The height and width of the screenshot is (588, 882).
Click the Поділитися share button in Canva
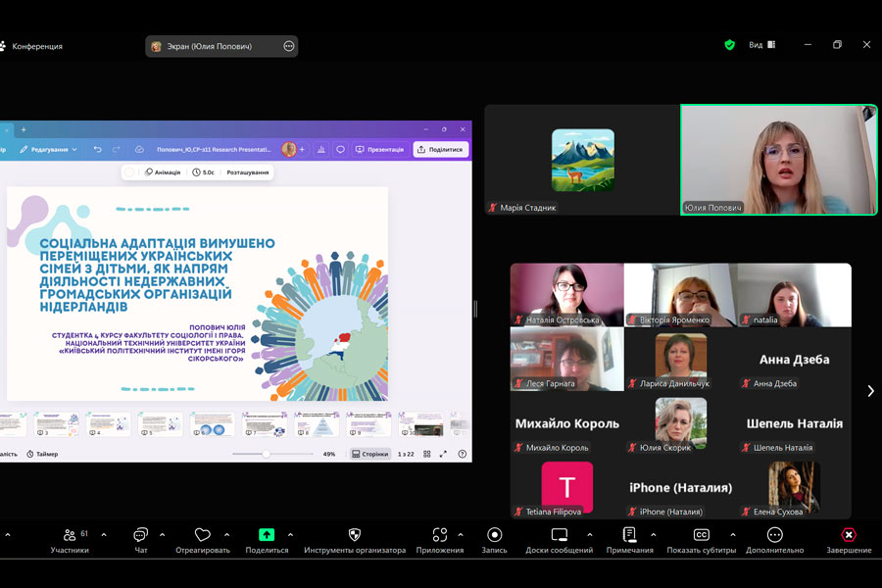pyautogui.click(x=440, y=149)
